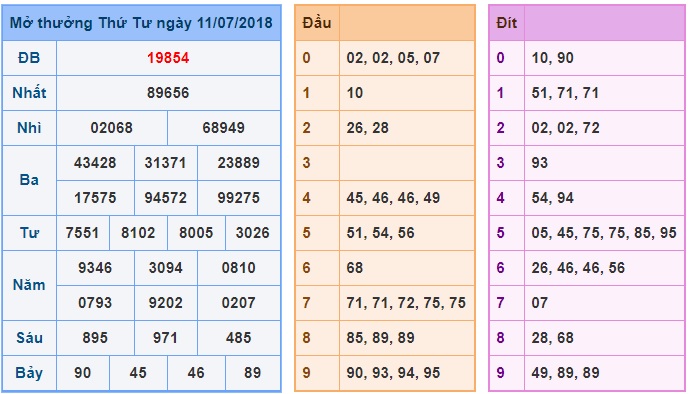Select Đít values '49, 89, 89'
690x394 pixels.
click(565, 373)
